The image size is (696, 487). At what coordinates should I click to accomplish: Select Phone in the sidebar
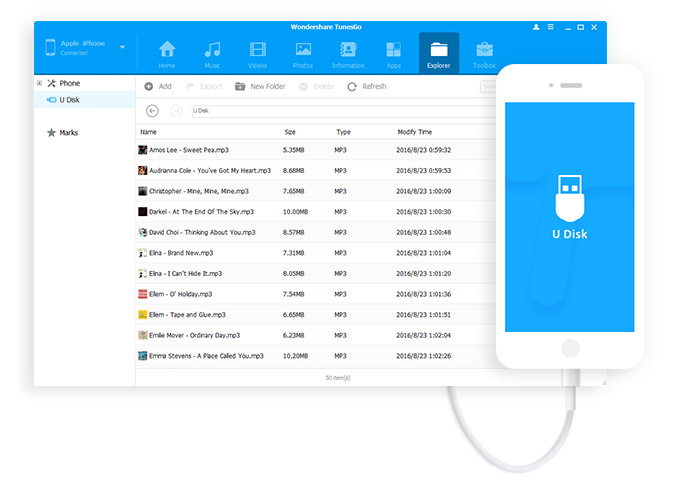tap(70, 83)
